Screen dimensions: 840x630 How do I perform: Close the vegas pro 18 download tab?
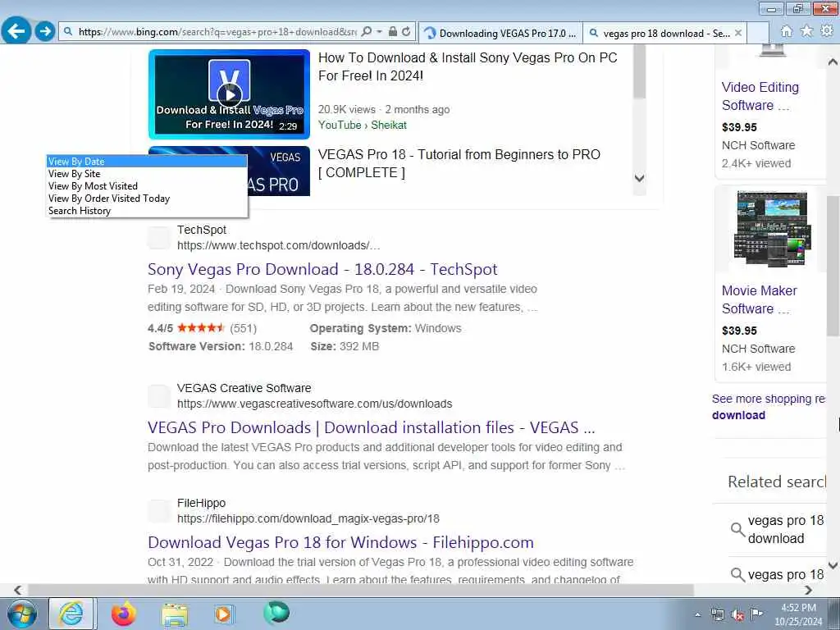(x=738, y=33)
